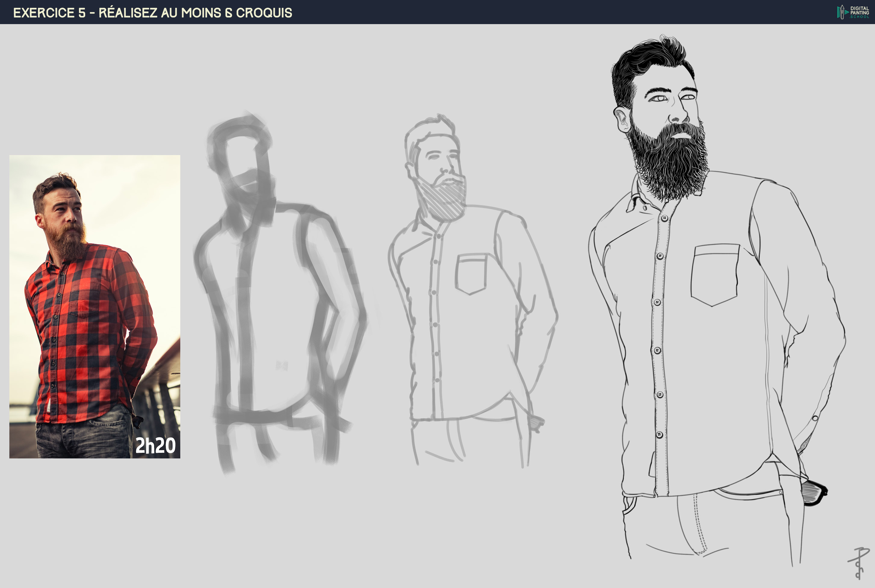Click the top shirt button on inked drawing
Viewport: 875px width, 588px height.
[664, 218]
